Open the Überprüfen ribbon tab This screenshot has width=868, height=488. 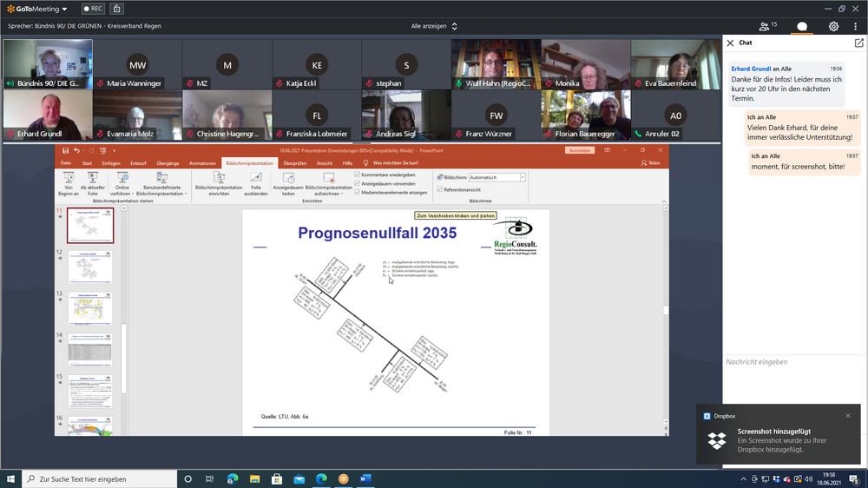point(295,162)
